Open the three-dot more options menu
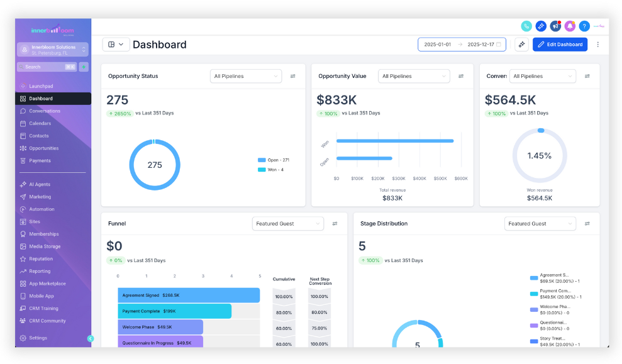The height and width of the screenshot is (364, 622). tap(598, 45)
